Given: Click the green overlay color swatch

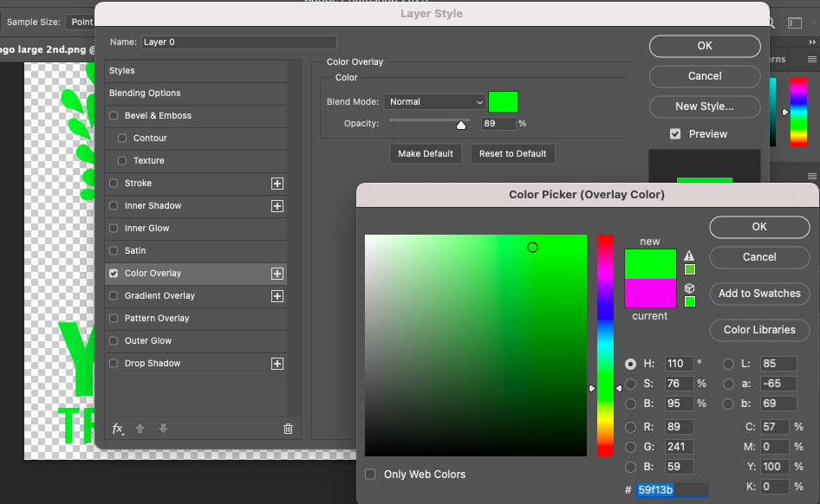Looking at the screenshot, I should [x=503, y=102].
